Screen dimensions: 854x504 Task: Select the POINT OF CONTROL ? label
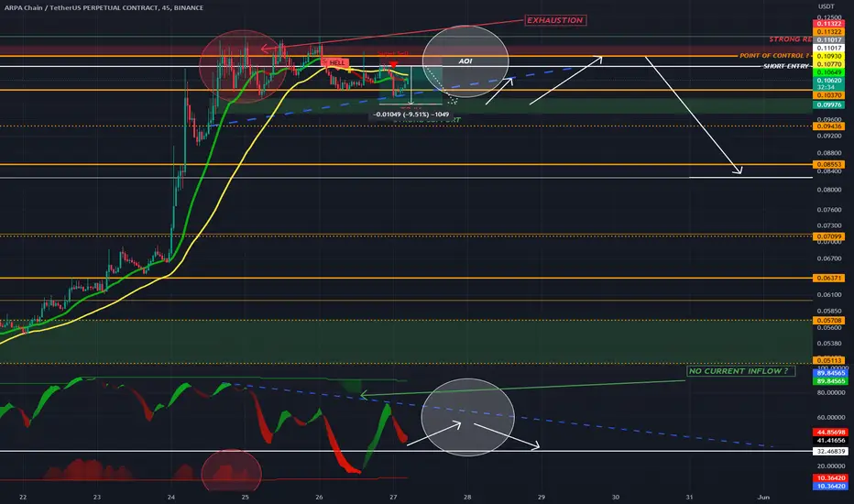click(774, 56)
